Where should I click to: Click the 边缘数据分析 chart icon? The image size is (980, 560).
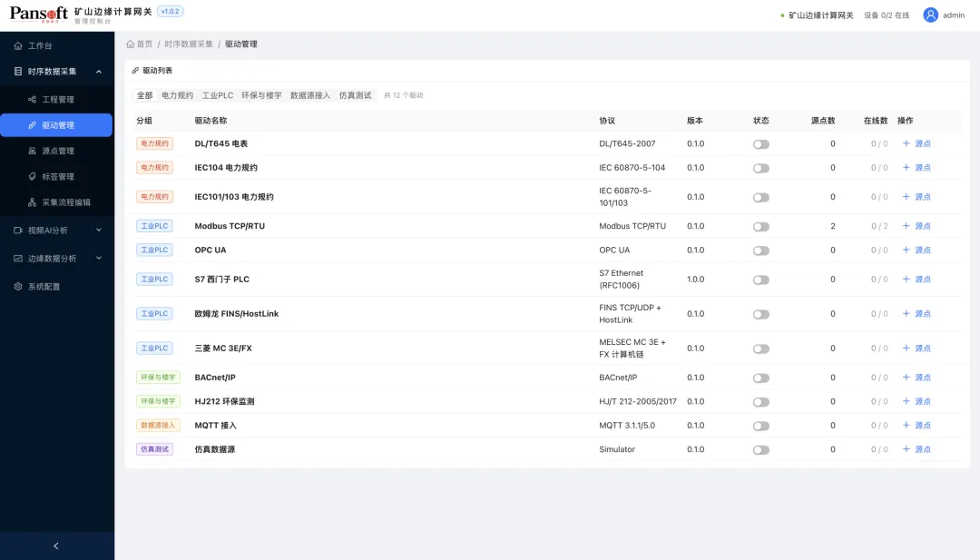click(x=18, y=258)
